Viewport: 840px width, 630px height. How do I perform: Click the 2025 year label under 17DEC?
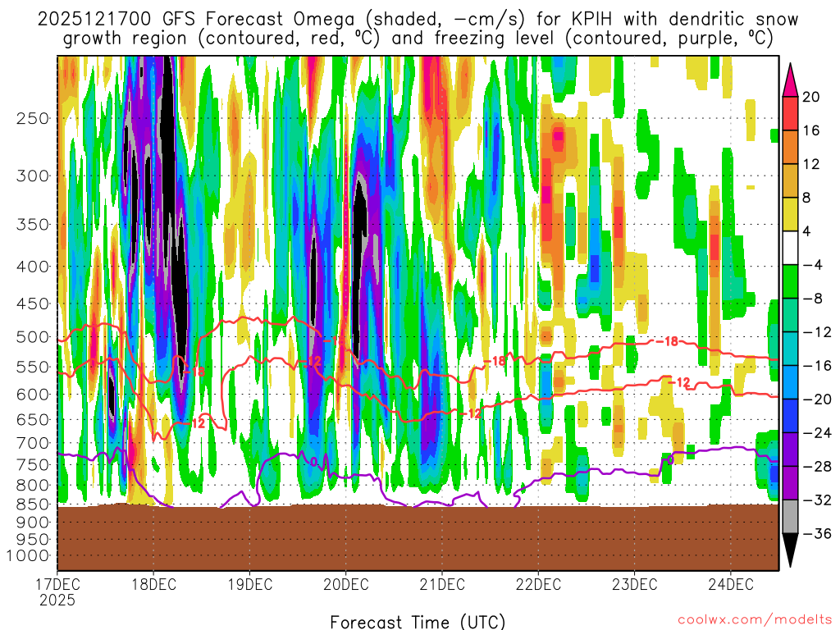[x=57, y=600]
